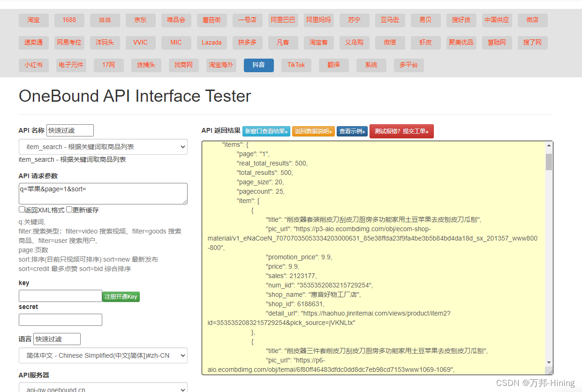Open the 找商网 tab
The width and height of the screenshot is (582, 392).
pos(183,65)
